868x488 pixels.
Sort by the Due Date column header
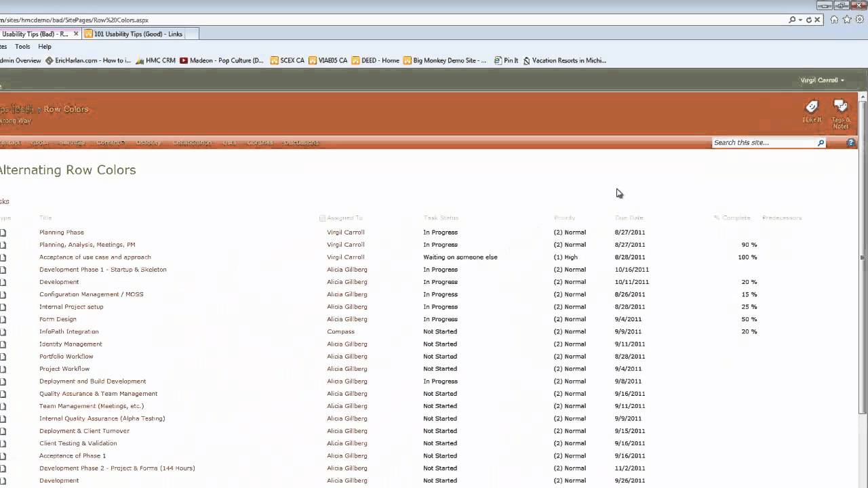point(629,218)
